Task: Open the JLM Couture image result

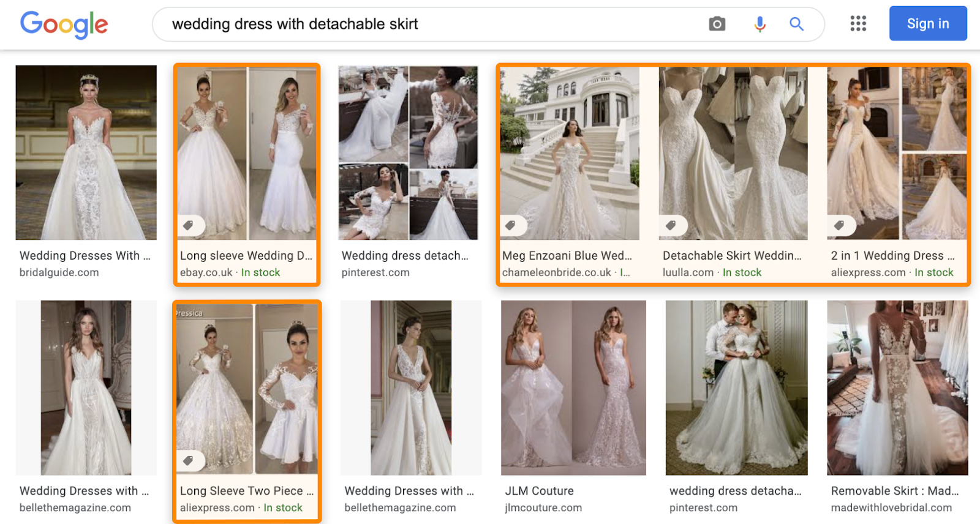Action: pos(573,387)
